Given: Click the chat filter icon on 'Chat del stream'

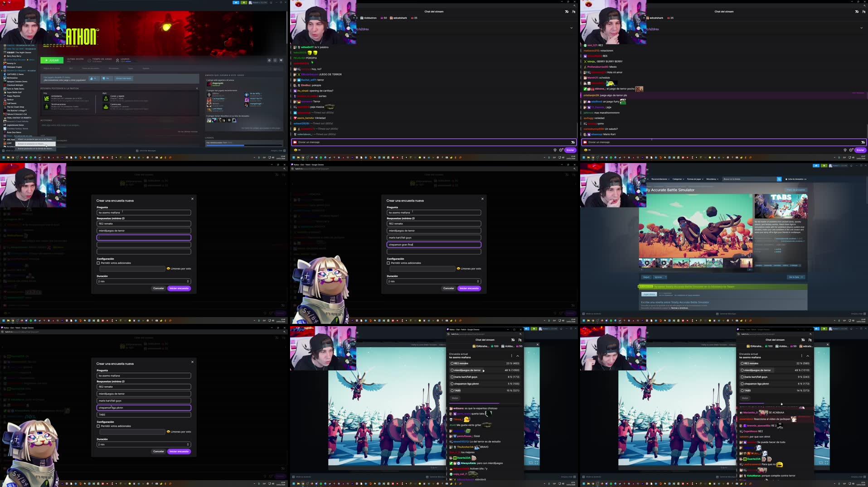Looking at the screenshot, I should [567, 11].
